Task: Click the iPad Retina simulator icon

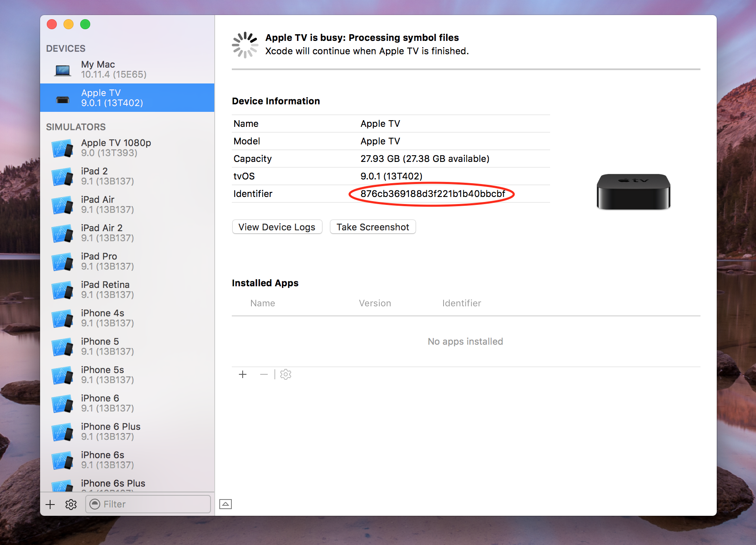Action: point(63,290)
